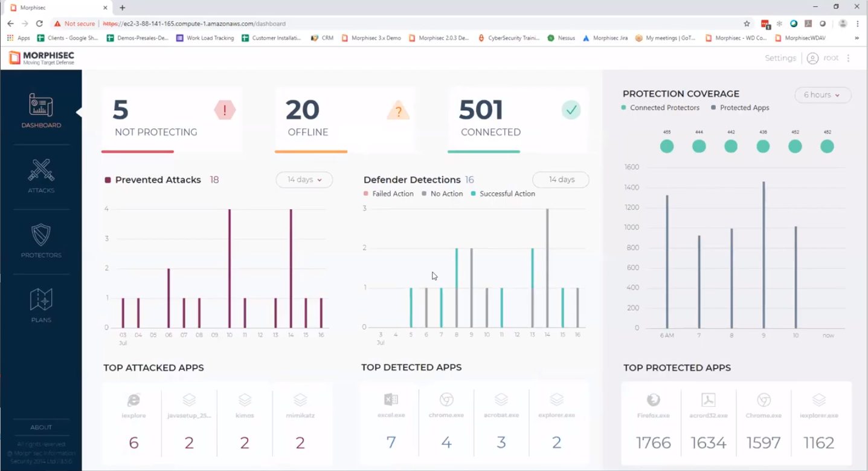Image resolution: width=868 pixels, height=471 pixels.
Task: Click the root username text
Action: coord(831,58)
